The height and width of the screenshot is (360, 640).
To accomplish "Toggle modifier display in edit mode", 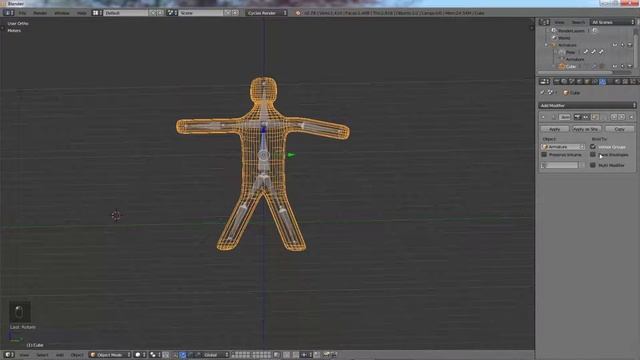I will (x=595, y=117).
